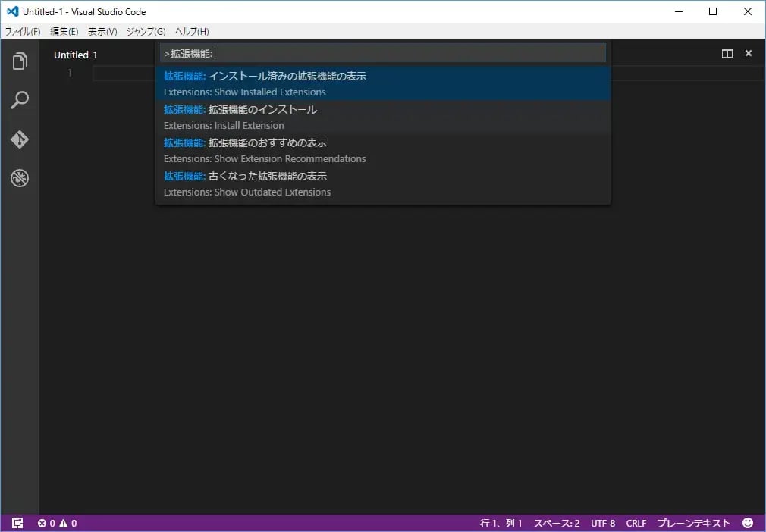Select the Untitled-1 editor tab
Screen dimensions: 766x532
76,55
